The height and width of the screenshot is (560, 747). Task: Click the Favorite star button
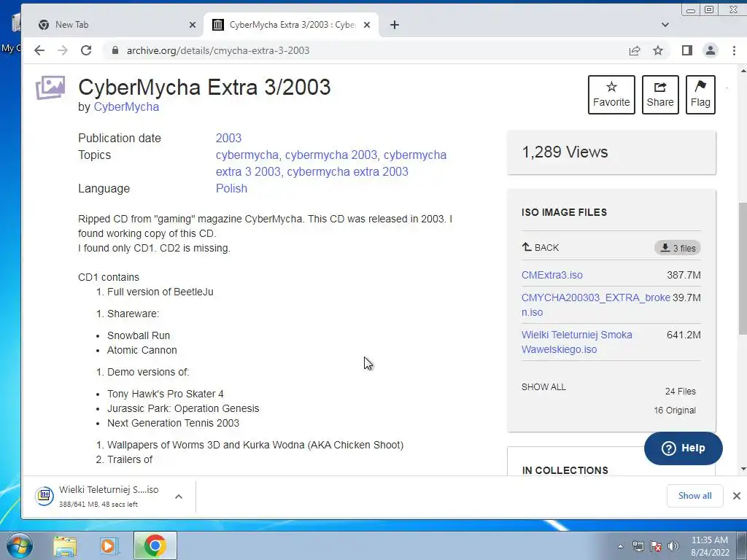[x=611, y=95]
